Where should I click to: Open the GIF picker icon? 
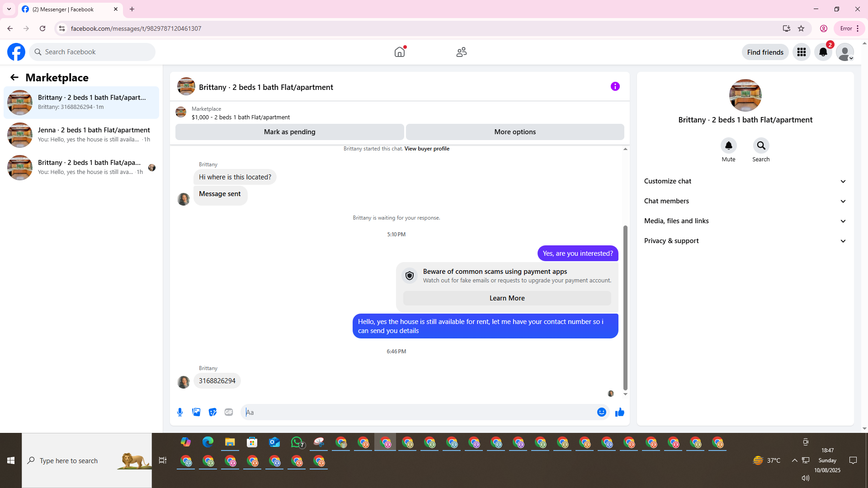(x=229, y=412)
